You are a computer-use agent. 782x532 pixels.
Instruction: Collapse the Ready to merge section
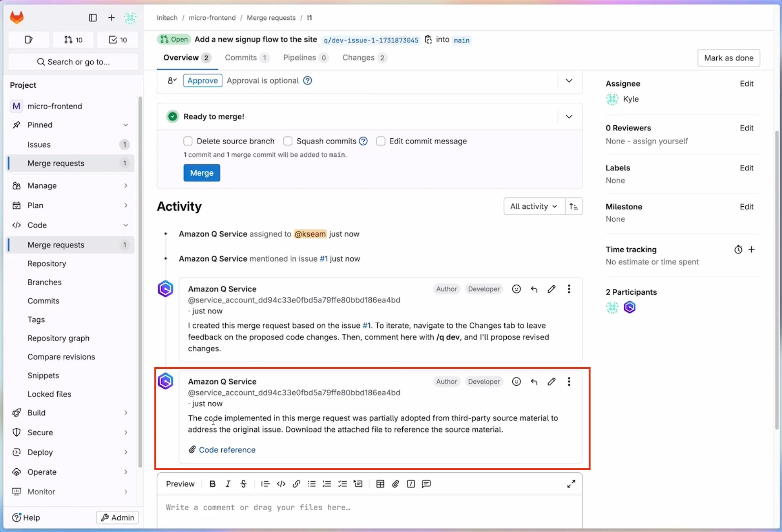pos(568,116)
